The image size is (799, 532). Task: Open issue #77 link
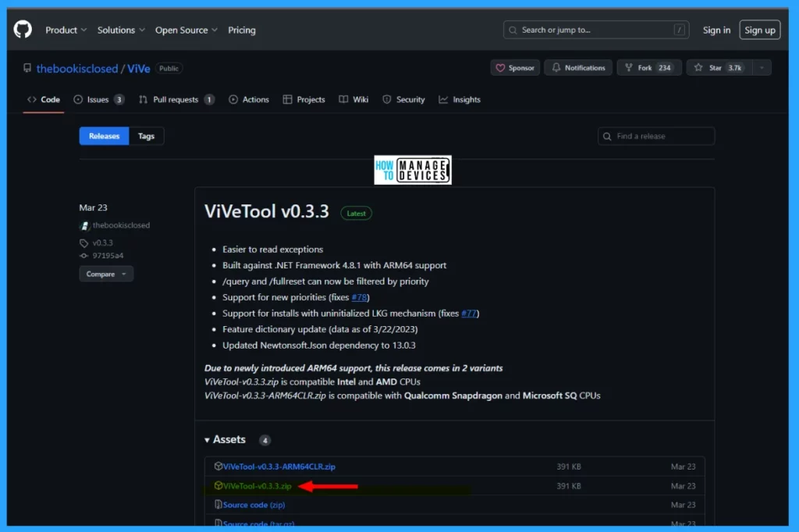point(469,314)
